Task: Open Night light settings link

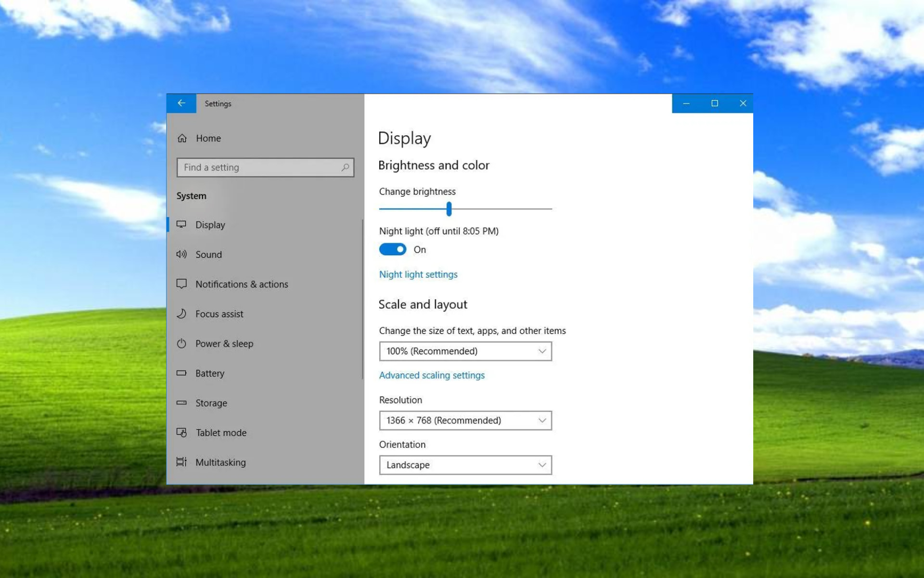Action: [418, 275]
